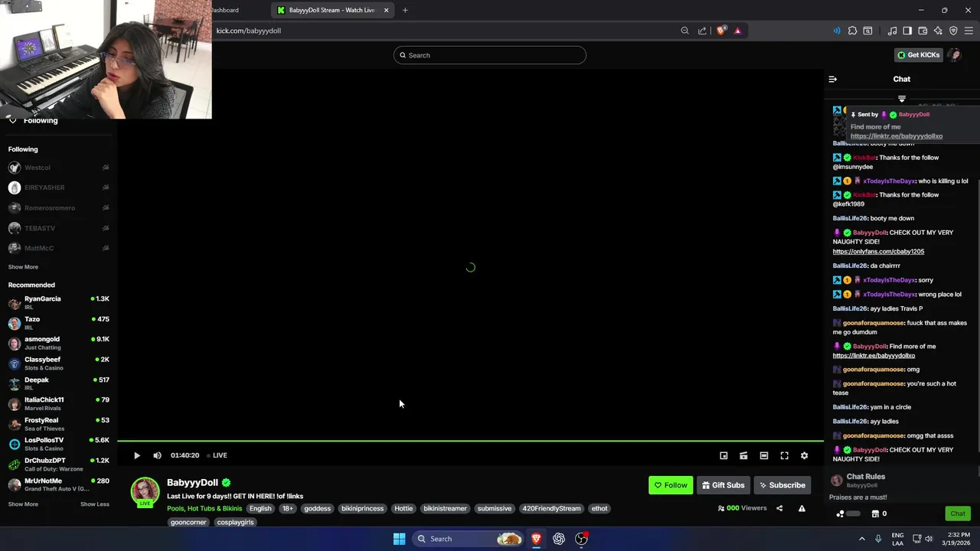Click the share icon next to Viewers
Image resolution: width=980 pixels, height=551 pixels.
click(779, 508)
